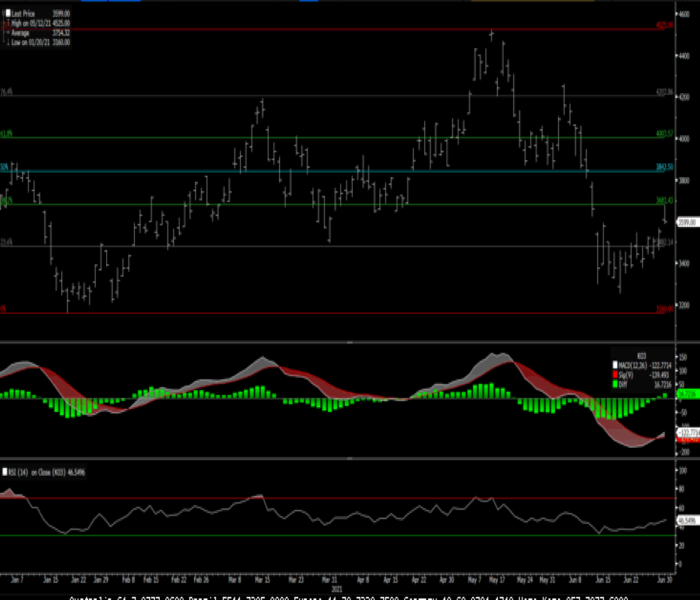Click the divider handle above the MACD panel
This screenshot has height=600, width=700.
350,342
